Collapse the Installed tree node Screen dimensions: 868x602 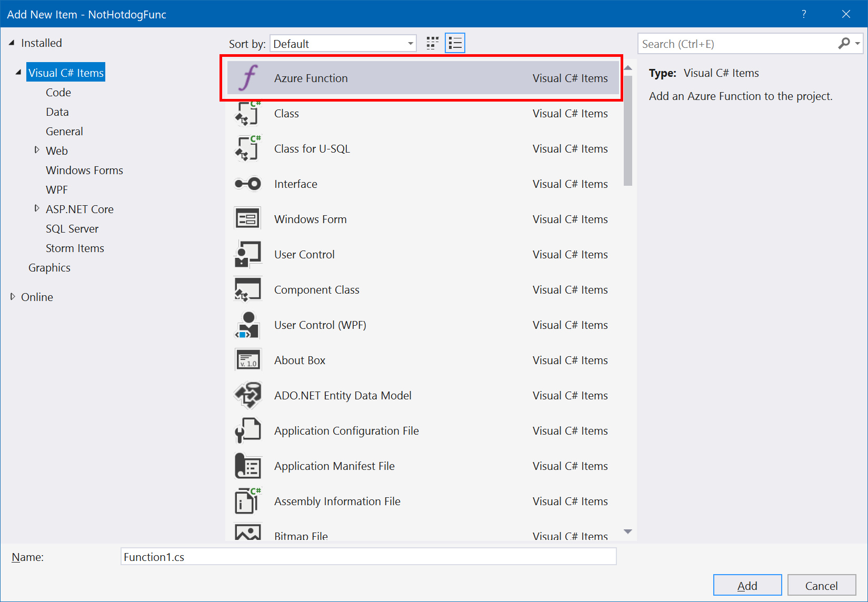point(12,43)
